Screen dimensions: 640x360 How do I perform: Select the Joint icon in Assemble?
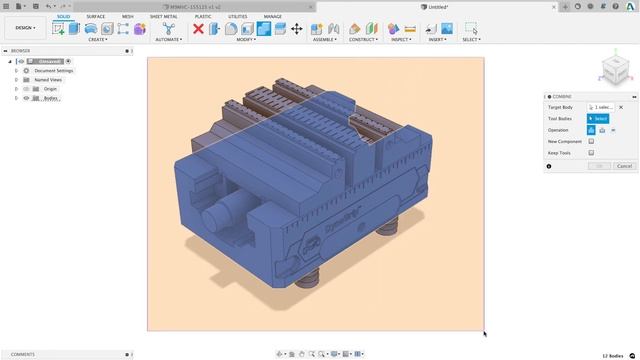(333, 29)
